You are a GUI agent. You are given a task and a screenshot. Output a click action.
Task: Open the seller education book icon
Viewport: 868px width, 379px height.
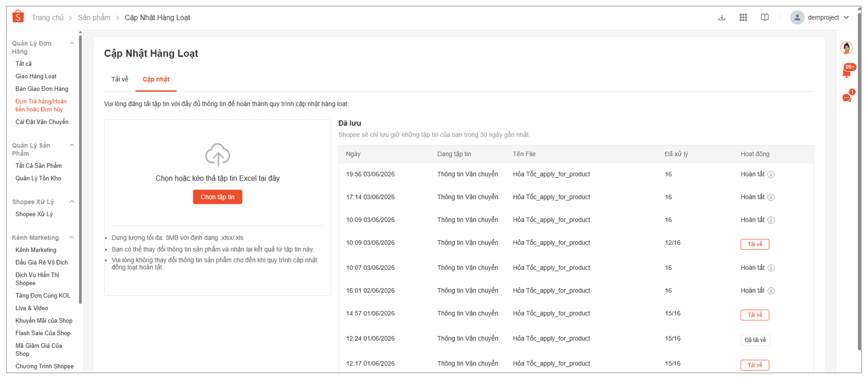point(765,18)
